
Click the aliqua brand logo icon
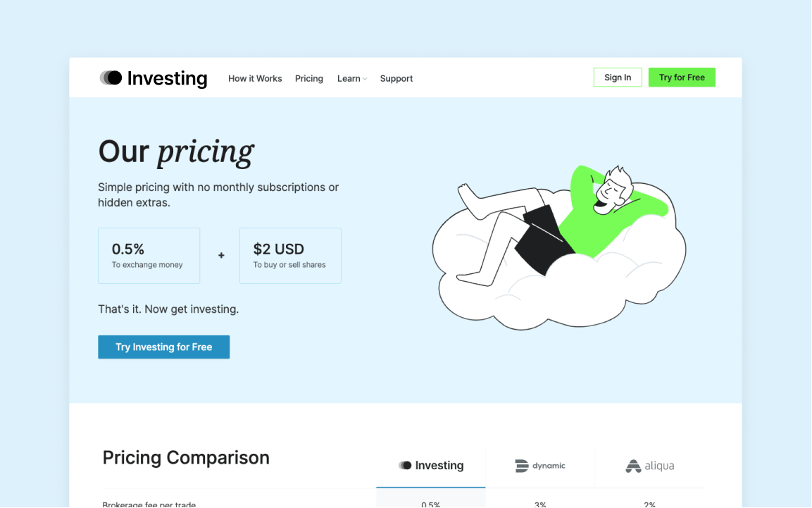633,466
